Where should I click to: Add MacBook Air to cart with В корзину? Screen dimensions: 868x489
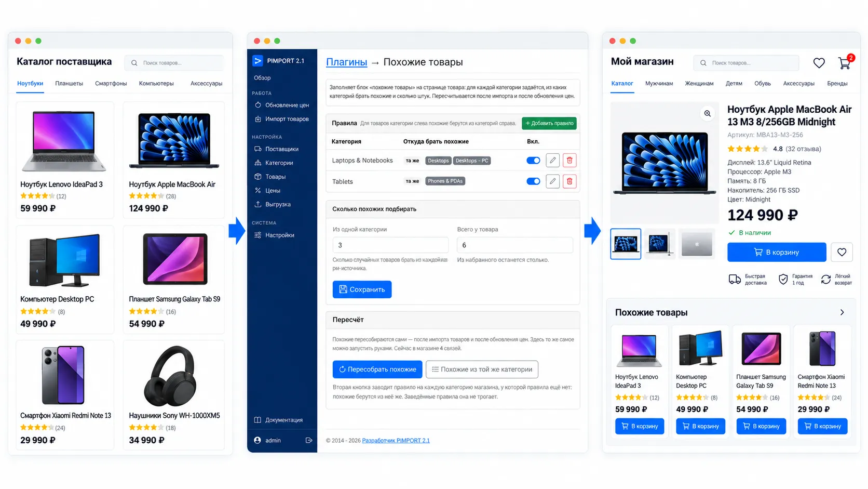tap(777, 252)
